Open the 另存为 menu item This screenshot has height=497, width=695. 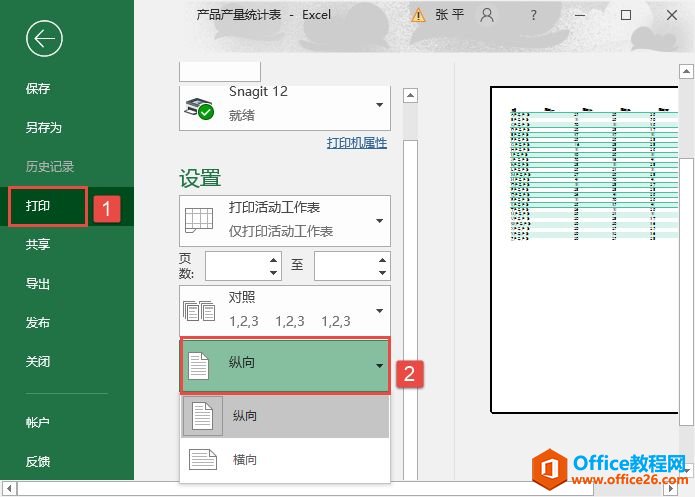(43, 128)
